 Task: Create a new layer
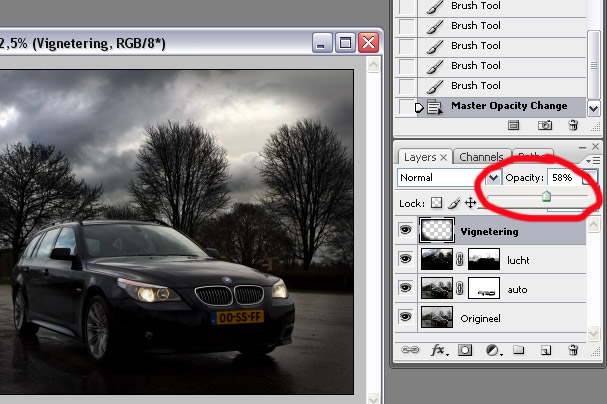tap(545, 351)
